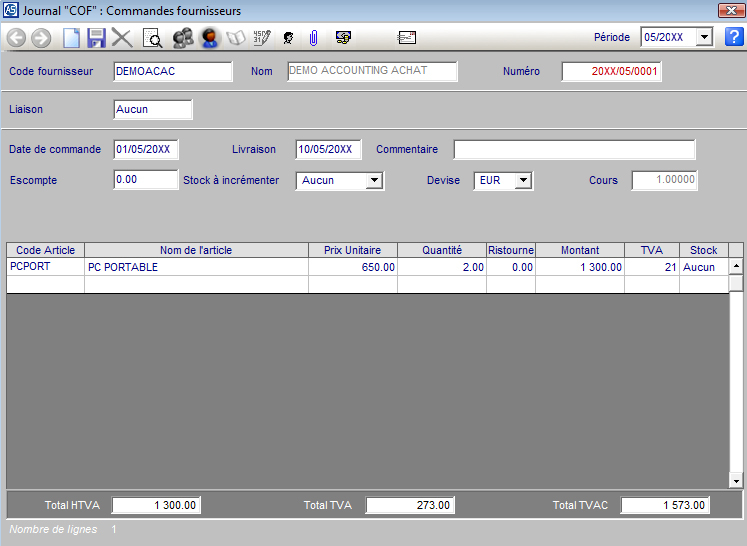The width and height of the screenshot is (747, 546).
Task: Click the Total TVAC field 1 573.00
Action: (665, 505)
